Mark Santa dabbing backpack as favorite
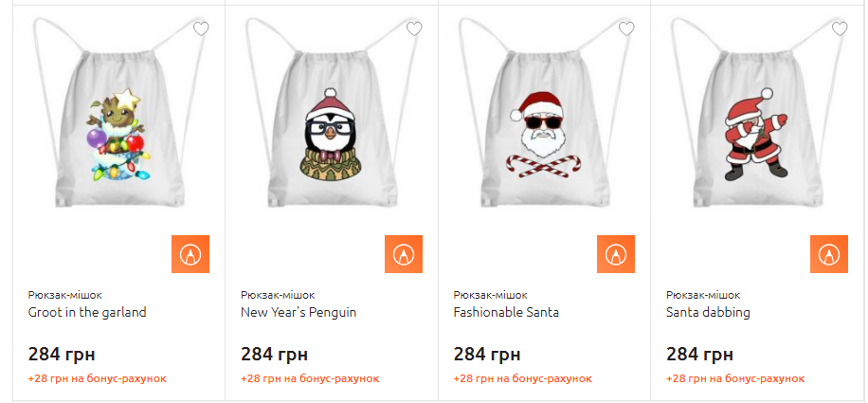 pyautogui.click(x=840, y=28)
